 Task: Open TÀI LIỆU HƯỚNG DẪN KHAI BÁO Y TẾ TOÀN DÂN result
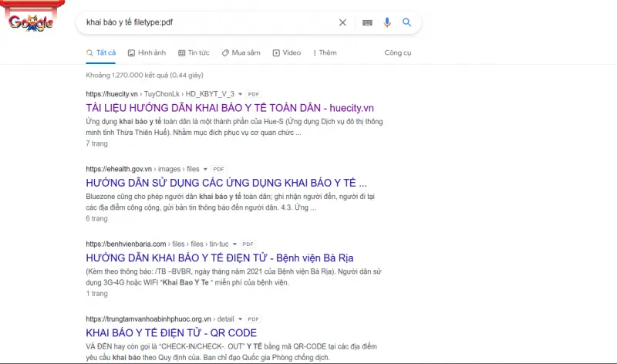coord(230,108)
